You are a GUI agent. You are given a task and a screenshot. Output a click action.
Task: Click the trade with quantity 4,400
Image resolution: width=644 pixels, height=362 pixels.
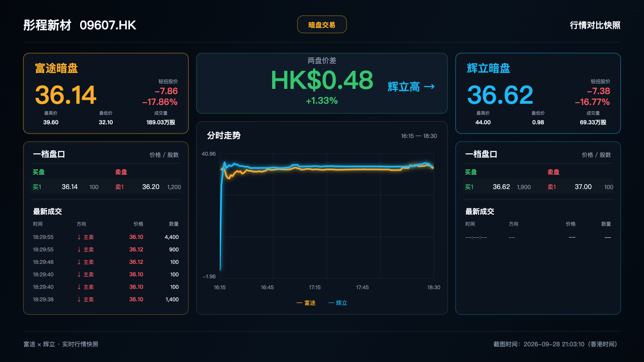click(x=106, y=237)
